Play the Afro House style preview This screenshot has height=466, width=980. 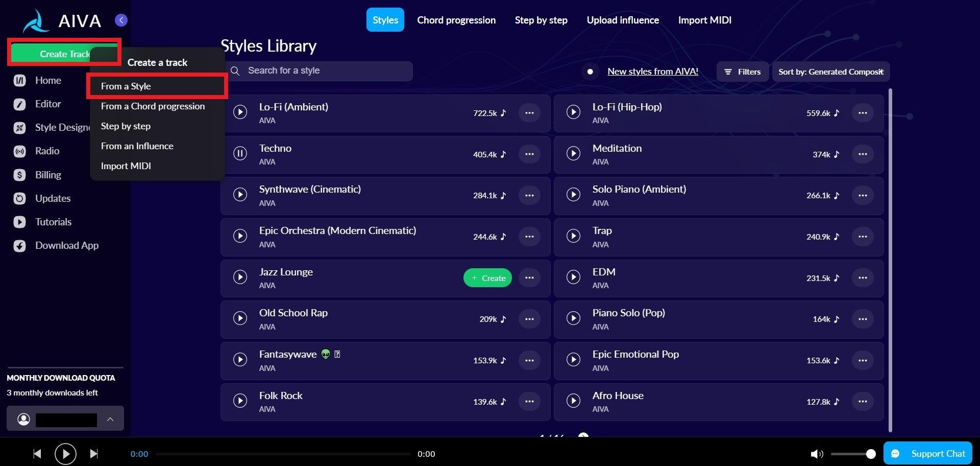tap(573, 401)
